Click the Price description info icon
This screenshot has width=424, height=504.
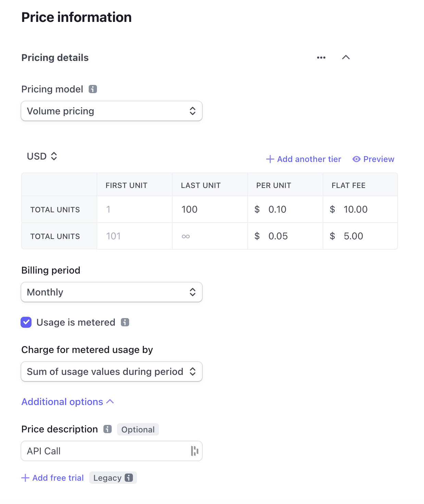point(108,429)
